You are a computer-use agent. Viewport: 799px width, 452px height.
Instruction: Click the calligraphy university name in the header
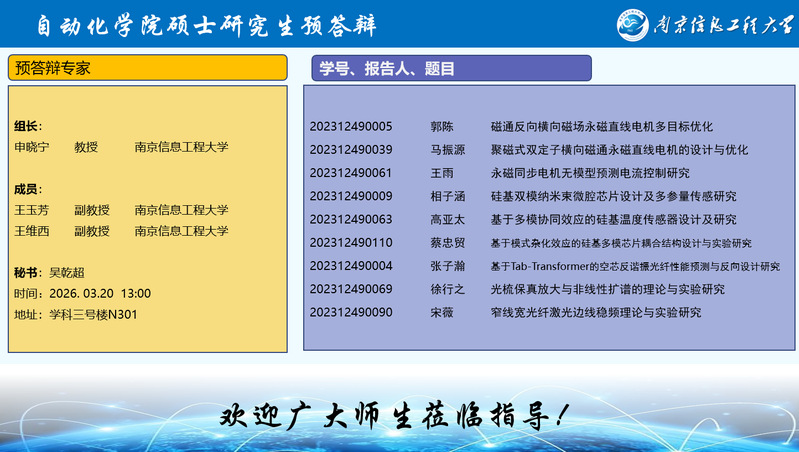(x=720, y=24)
